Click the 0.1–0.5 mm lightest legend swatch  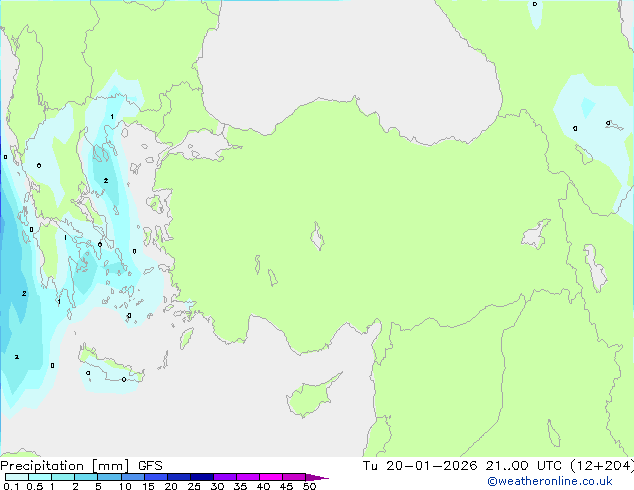(x=17, y=477)
